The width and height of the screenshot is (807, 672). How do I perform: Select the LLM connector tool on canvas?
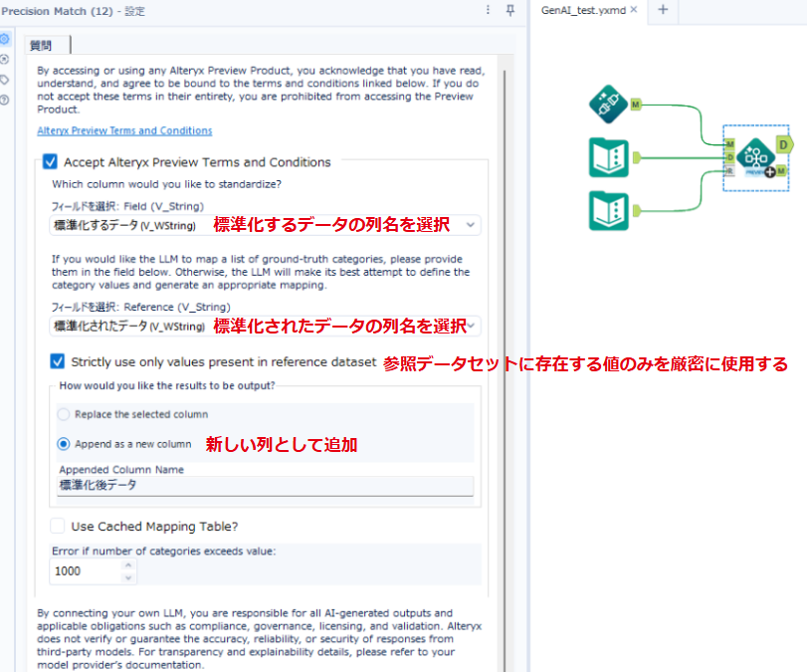point(608,104)
